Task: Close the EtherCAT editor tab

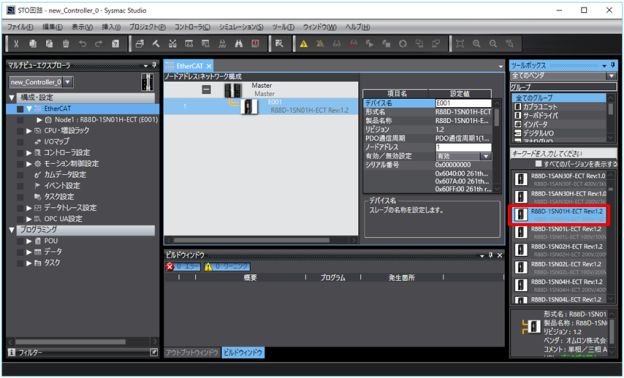Action: tap(209, 66)
